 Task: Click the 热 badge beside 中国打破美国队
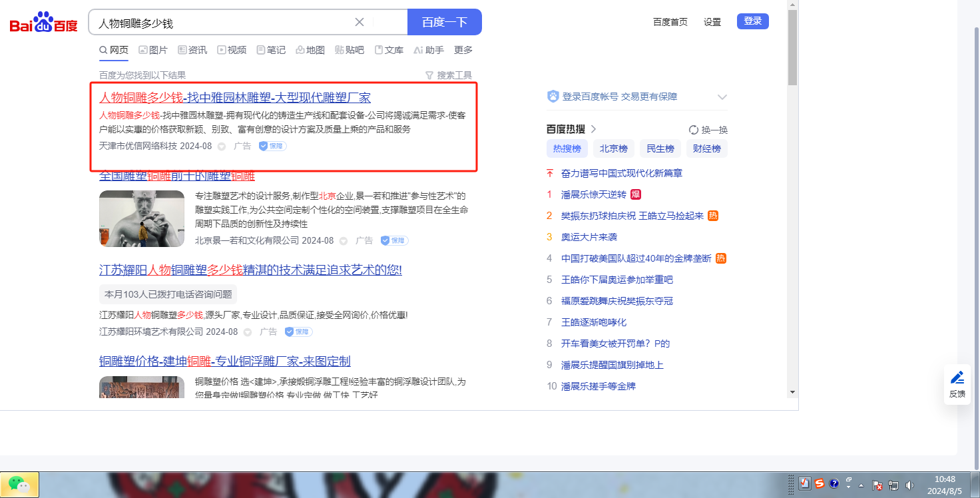pos(721,258)
